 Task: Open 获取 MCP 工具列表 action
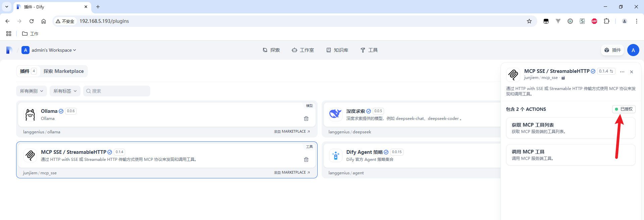point(571,128)
